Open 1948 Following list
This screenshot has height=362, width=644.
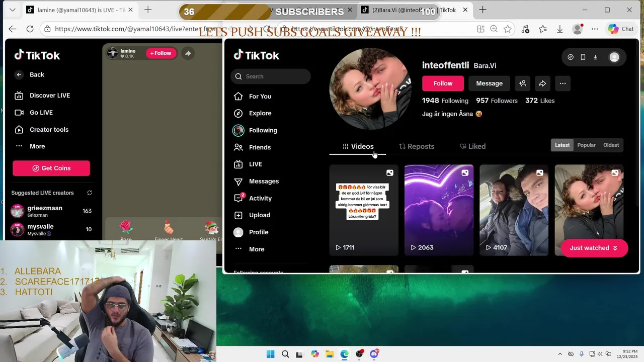(445, 101)
